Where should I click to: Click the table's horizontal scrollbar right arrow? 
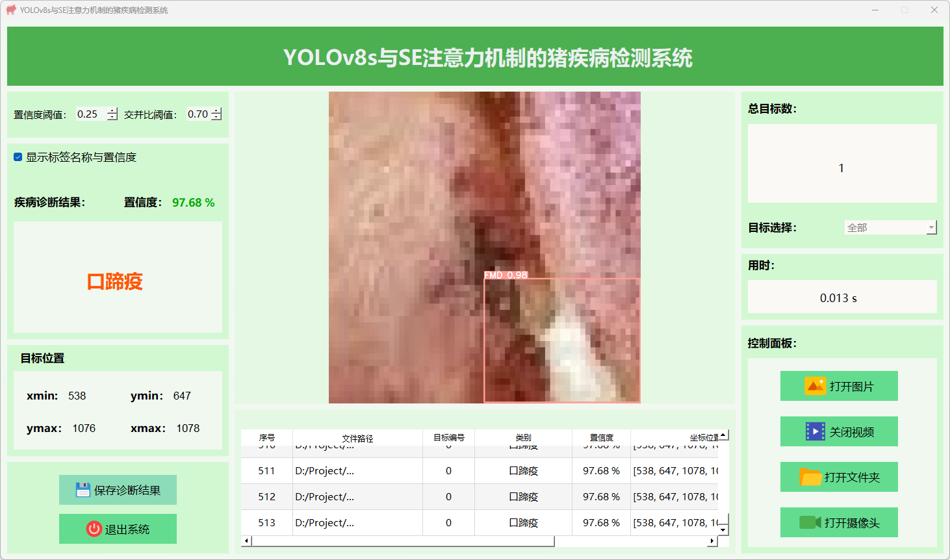coord(712,541)
